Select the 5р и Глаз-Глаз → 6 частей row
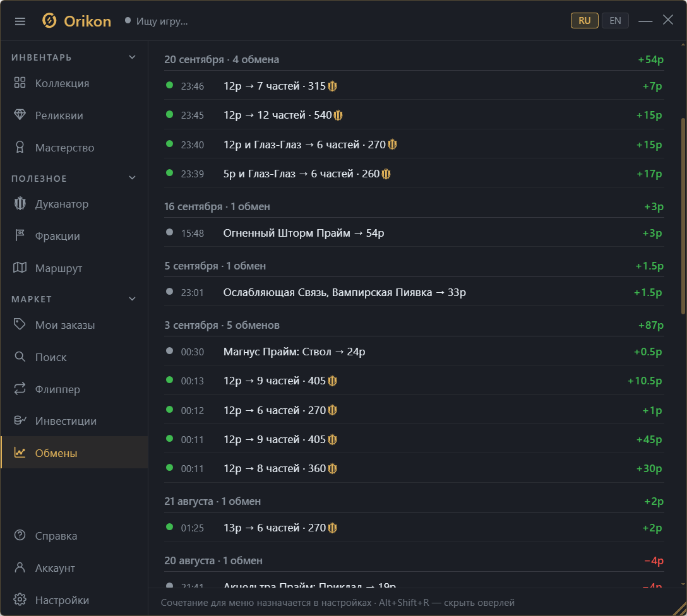Viewport: 687px width, 616px height. pyautogui.click(x=414, y=174)
